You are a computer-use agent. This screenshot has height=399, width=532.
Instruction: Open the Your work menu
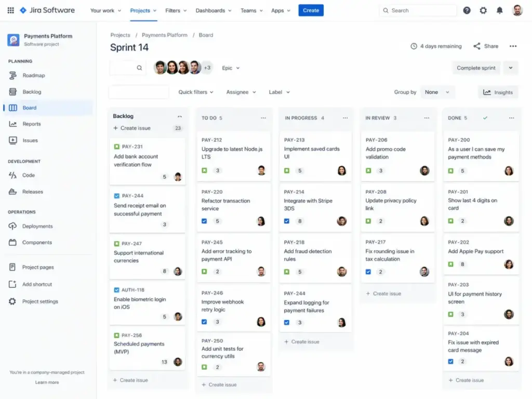click(105, 10)
